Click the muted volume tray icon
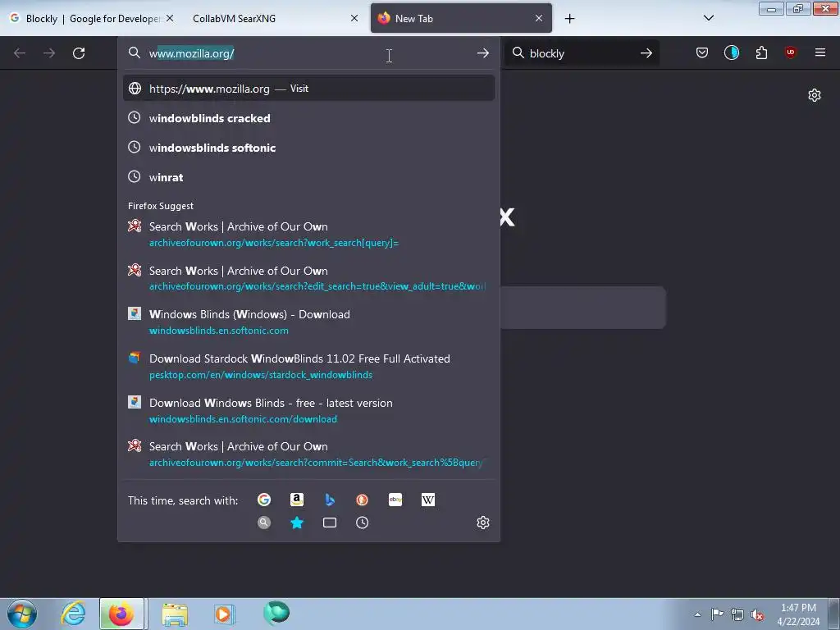Screen dimensions: 840x630 pos(757,615)
